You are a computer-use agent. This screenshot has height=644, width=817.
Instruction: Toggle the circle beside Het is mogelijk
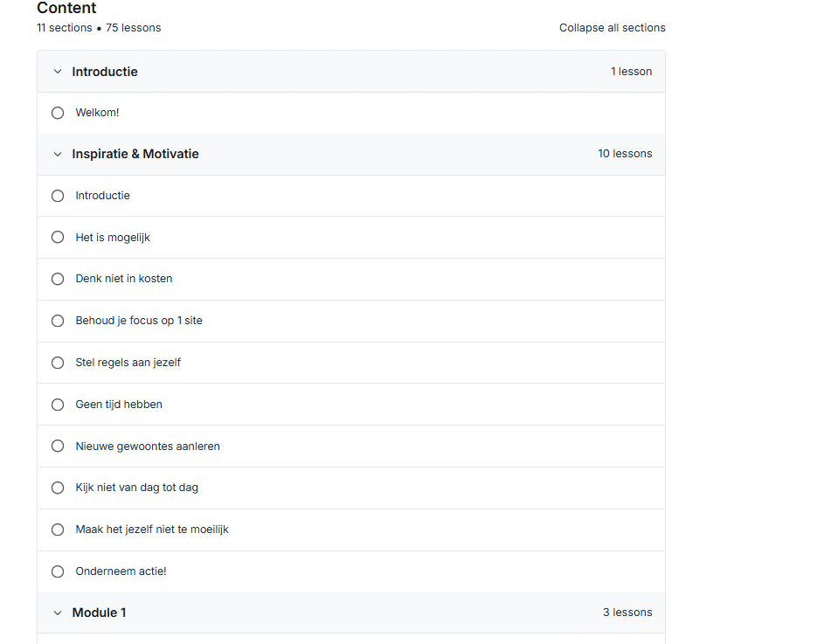(58, 238)
